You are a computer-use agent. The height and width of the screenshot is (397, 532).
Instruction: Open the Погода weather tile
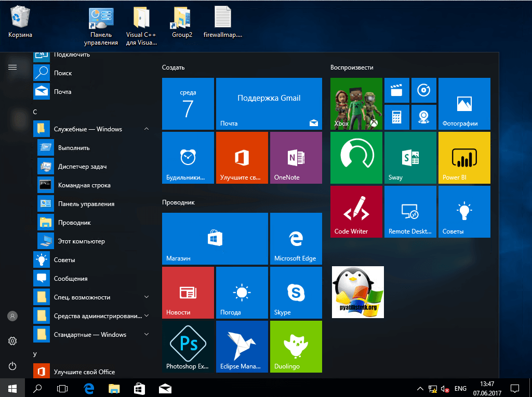(242, 293)
